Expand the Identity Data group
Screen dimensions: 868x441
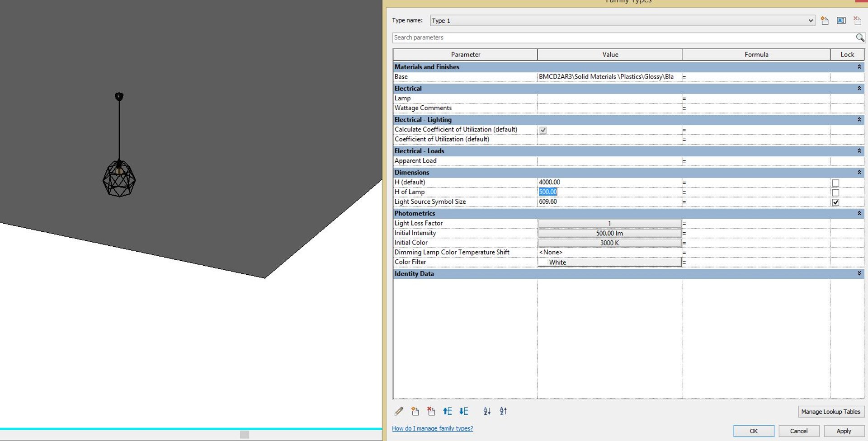coord(859,274)
